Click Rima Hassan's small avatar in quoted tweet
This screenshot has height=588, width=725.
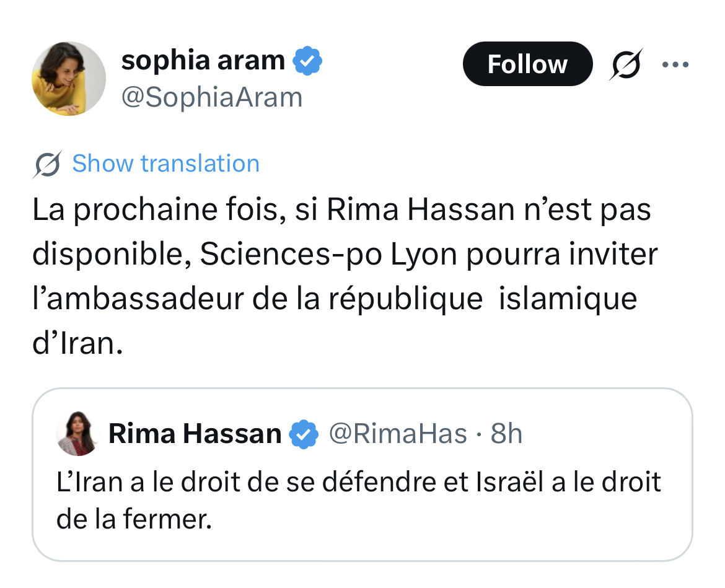pos(77,433)
